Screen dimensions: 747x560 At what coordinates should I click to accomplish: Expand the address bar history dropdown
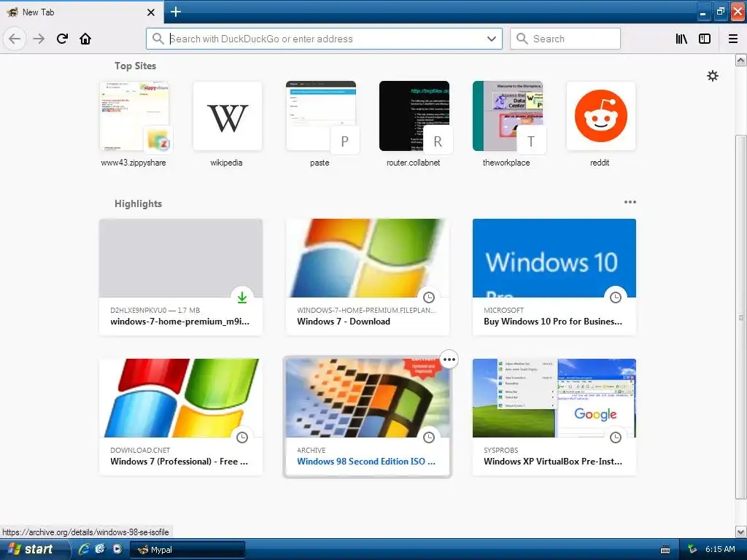point(492,39)
